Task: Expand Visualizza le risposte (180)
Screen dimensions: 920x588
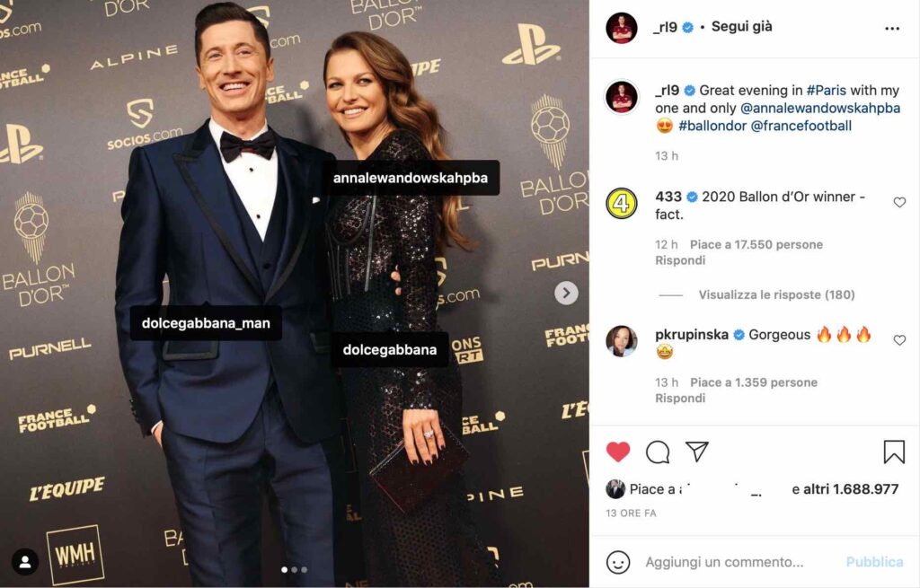Action: pos(776,294)
